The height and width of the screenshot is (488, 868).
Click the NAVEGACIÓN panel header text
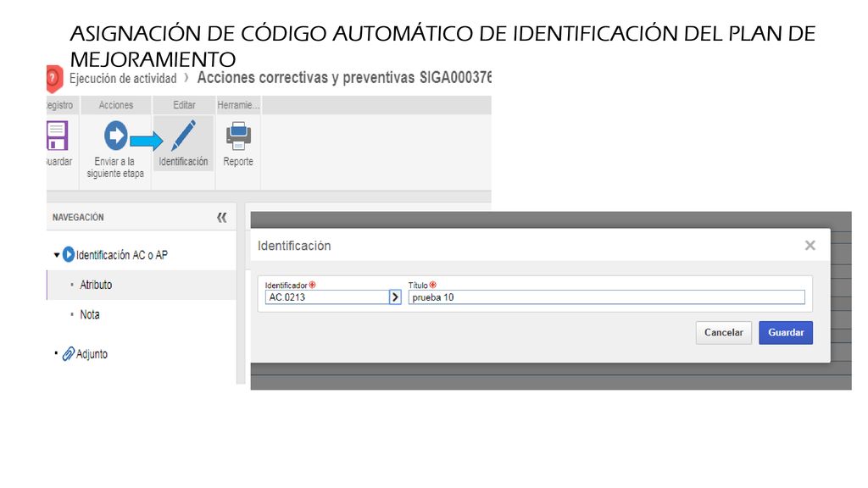(x=78, y=218)
